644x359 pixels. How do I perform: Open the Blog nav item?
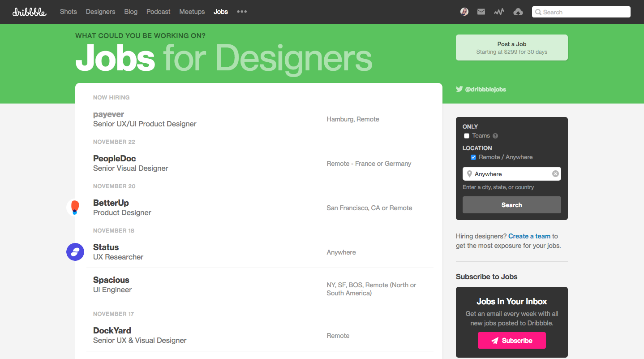(x=131, y=12)
